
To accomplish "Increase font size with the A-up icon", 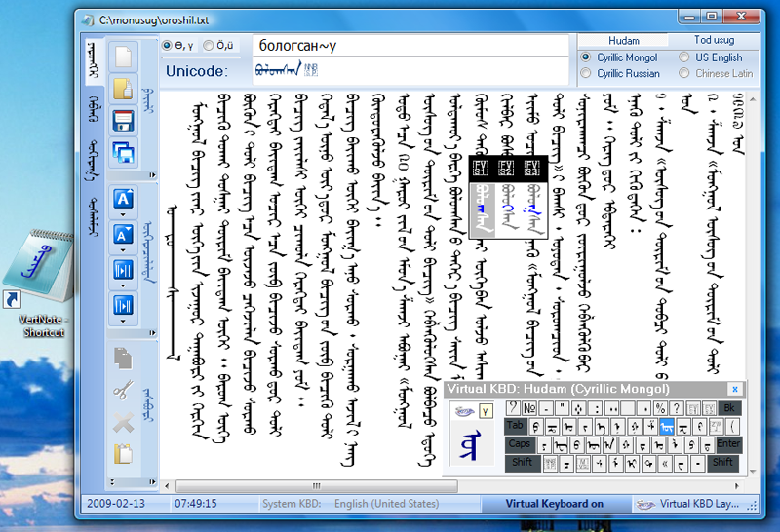I will (124, 199).
